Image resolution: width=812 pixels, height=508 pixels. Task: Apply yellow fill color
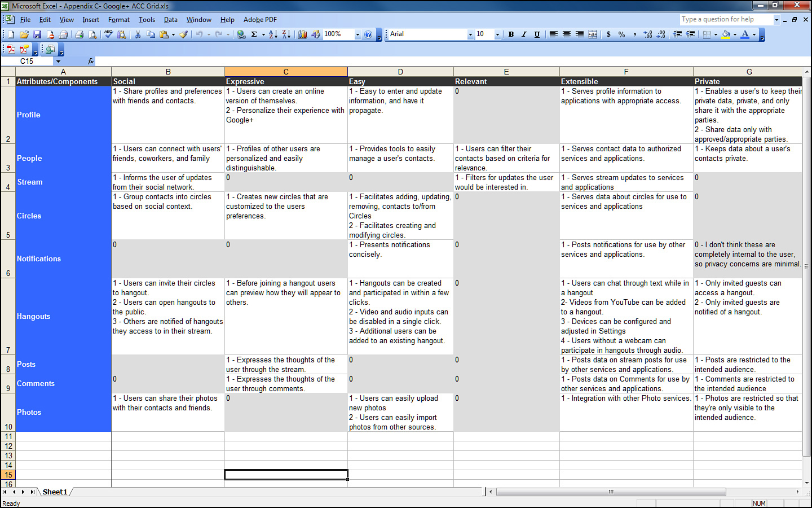click(726, 34)
